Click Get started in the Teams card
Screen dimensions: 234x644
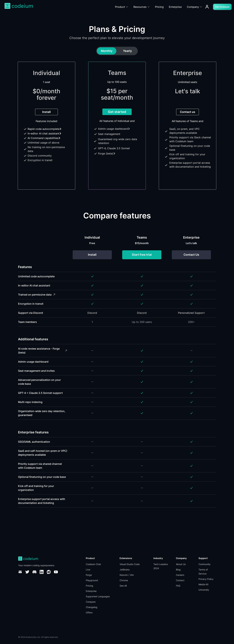click(117, 112)
